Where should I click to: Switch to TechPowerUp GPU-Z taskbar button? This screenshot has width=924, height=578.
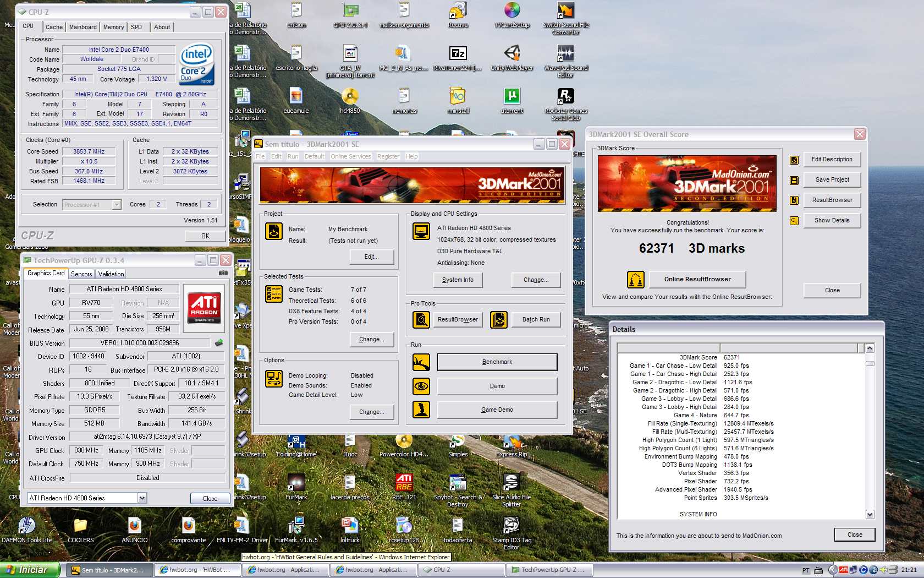(x=549, y=570)
